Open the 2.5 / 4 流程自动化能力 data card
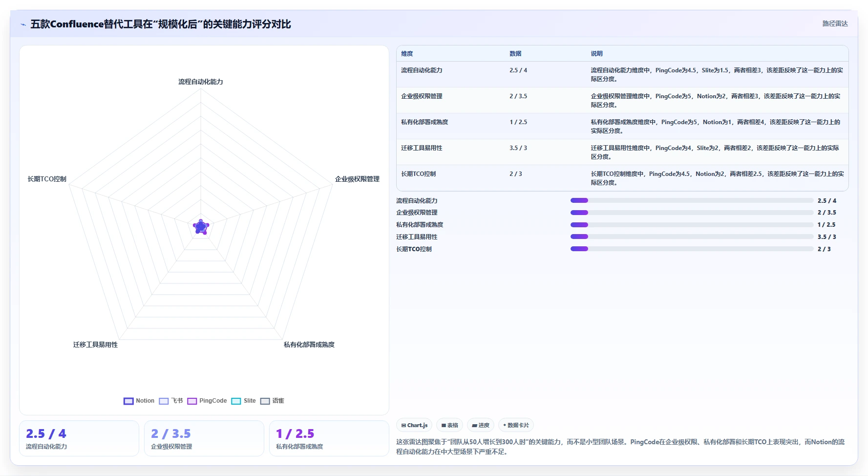 tap(79, 438)
